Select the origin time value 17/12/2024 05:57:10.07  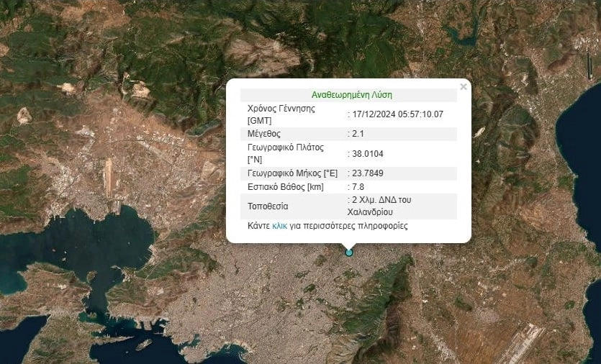[397, 114]
